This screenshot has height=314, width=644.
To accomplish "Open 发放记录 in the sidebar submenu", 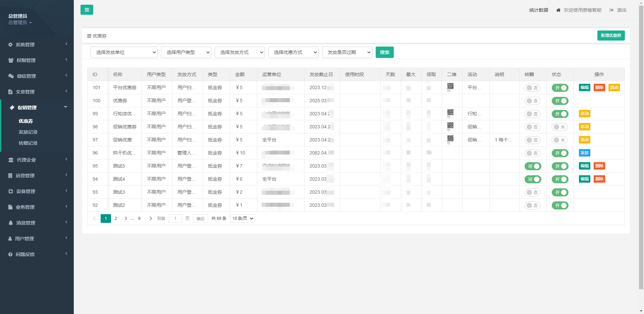I will (28, 132).
